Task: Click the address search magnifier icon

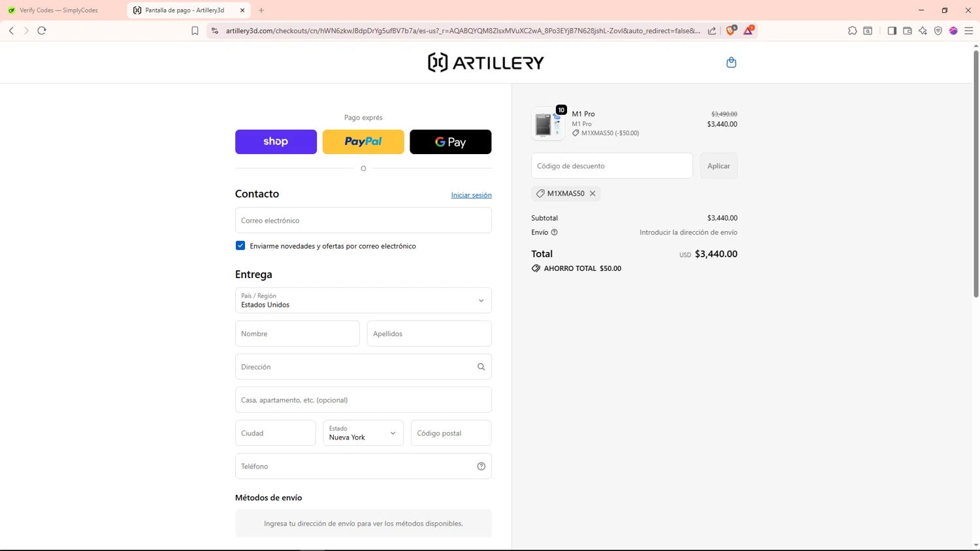Action: click(481, 367)
